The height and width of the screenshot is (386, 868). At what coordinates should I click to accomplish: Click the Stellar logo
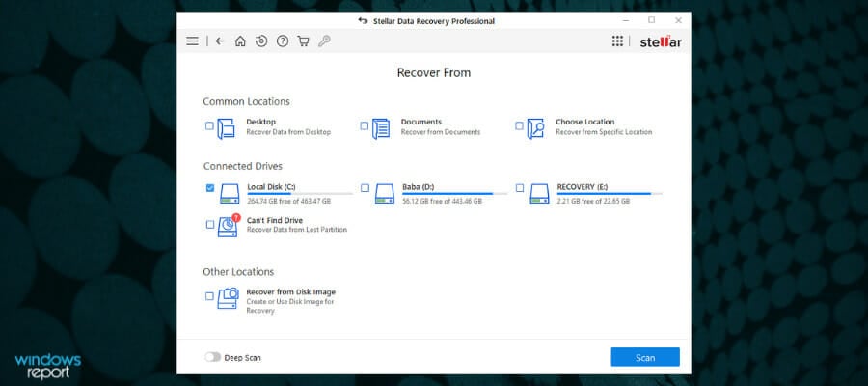tap(661, 42)
